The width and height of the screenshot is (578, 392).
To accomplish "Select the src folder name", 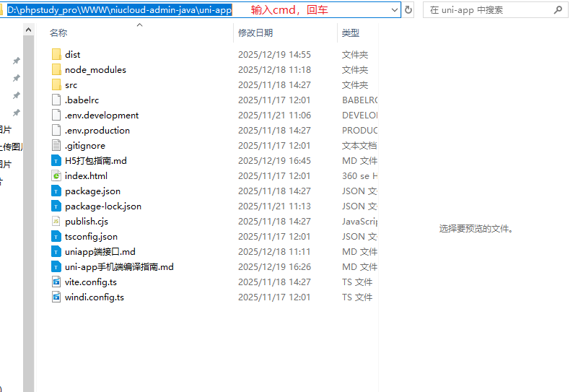I will [71, 85].
